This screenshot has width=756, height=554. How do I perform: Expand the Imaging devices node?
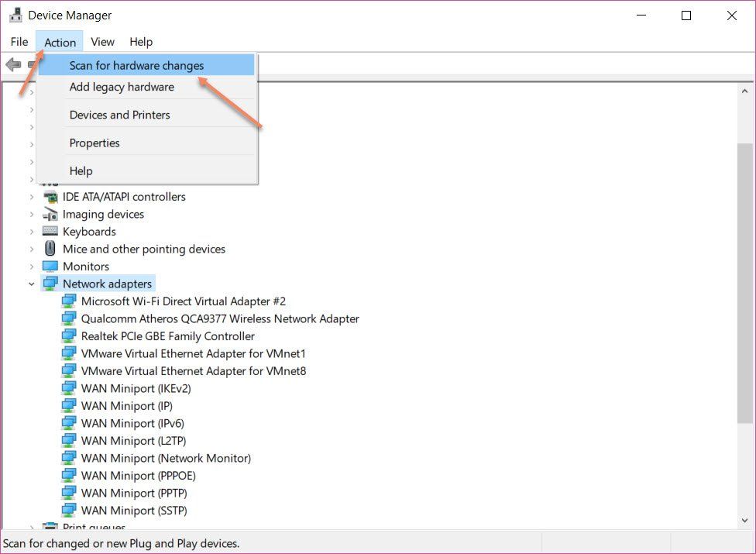[32, 215]
